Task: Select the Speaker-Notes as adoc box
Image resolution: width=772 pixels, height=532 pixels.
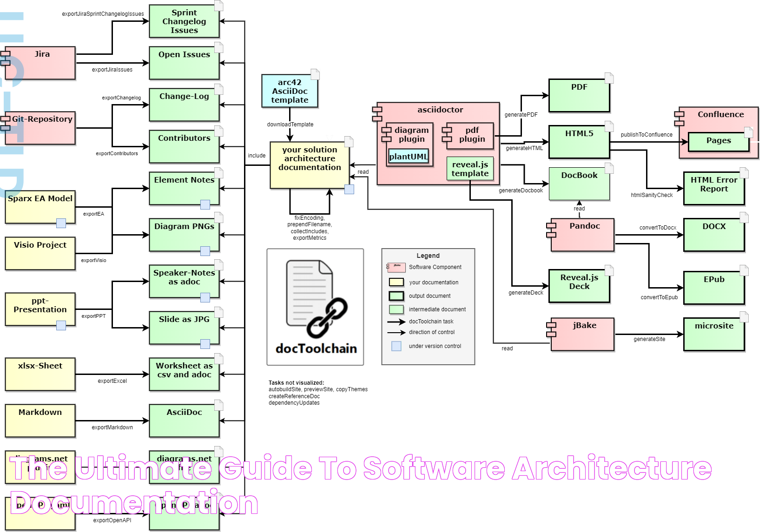Action: point(184,282)
